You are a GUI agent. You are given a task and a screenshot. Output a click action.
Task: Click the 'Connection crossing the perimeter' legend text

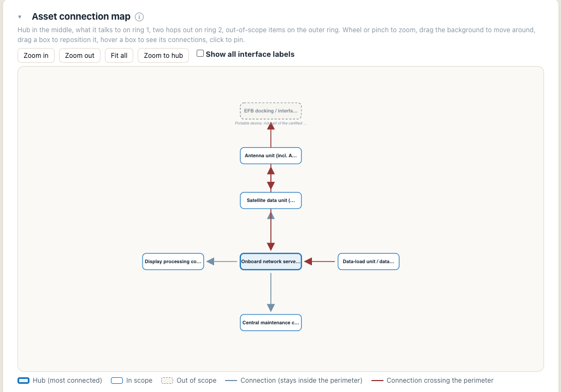point(440,381)
